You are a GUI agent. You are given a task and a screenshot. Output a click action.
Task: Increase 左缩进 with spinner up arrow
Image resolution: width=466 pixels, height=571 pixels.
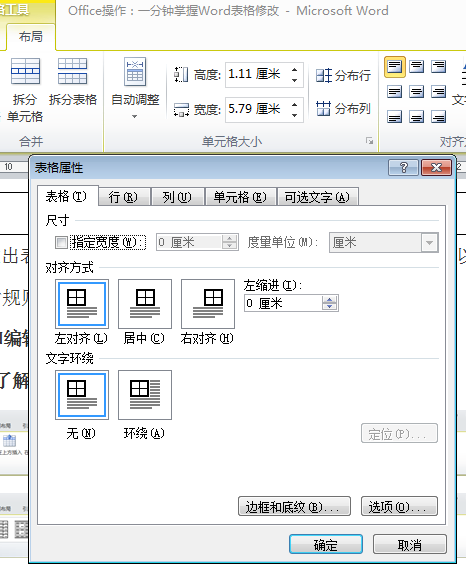coord(329,299)
